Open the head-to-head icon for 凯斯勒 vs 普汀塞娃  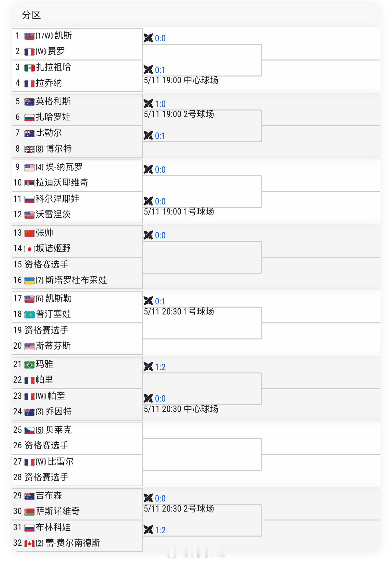148,301
